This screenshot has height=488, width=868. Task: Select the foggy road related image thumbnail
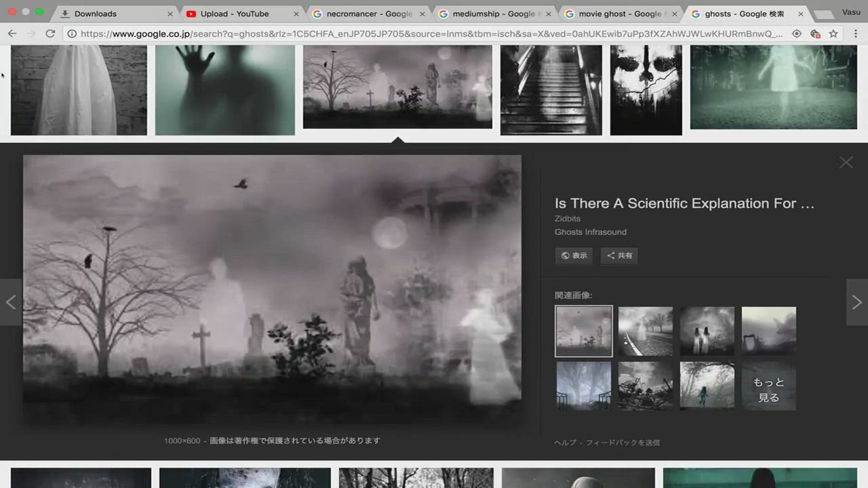[x=646, y=331]
